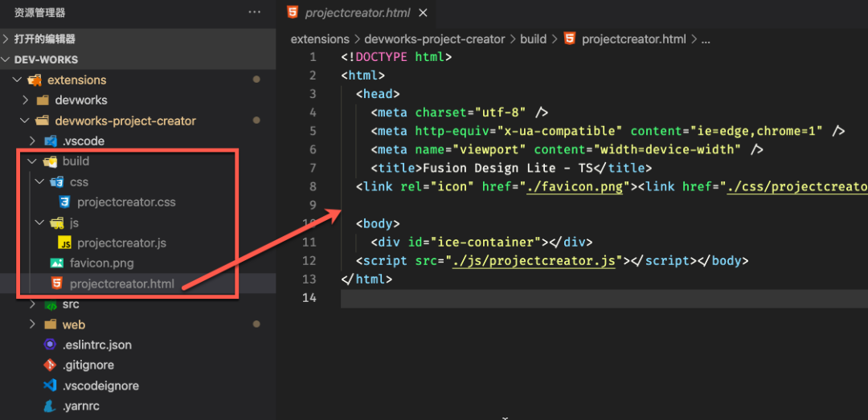Click the devworks folder icon
This screenshot has width=868, height=420.
pyautogui.click(x=43, y=100)
